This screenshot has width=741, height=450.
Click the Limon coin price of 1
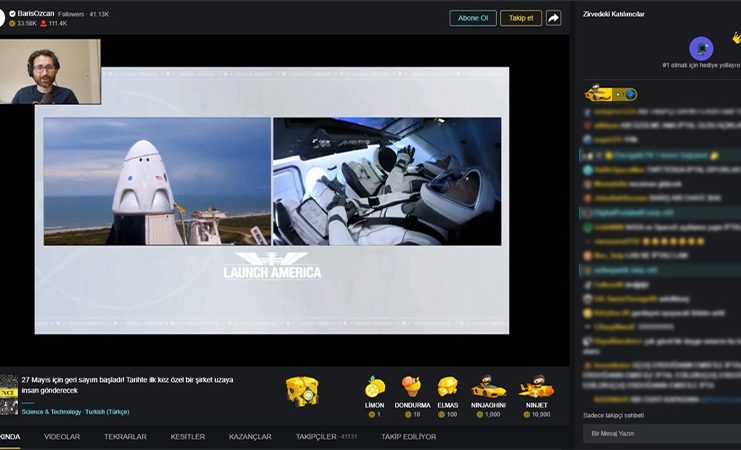pos(375,415)
